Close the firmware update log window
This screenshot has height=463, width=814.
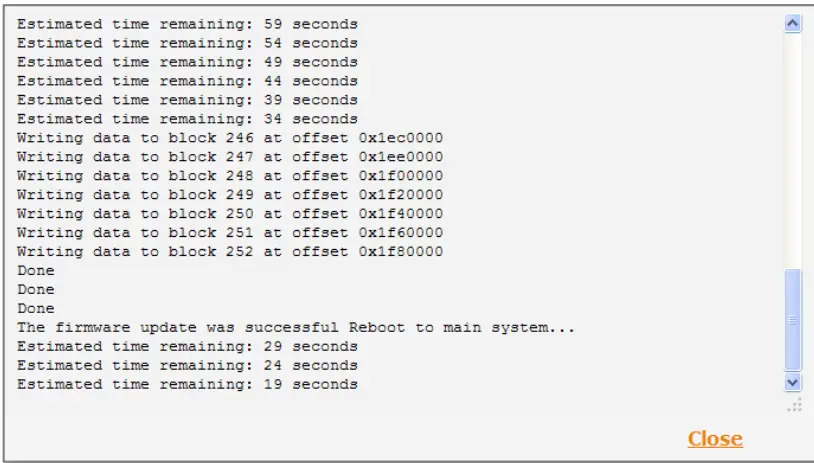pyautogui.click(x=714, y=438)
